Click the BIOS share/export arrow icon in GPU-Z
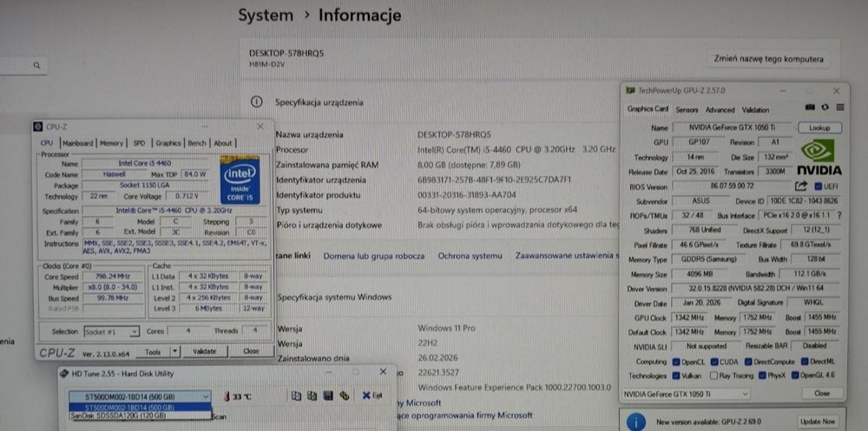 801,186
